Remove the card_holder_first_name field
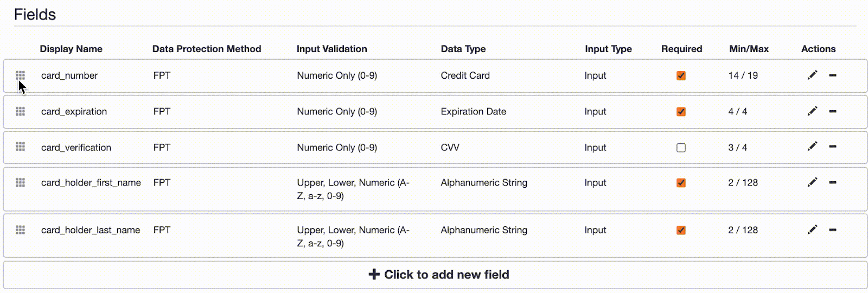Image resolution: width=868 pixels, height=293 pixels. (x=833, y=182)
